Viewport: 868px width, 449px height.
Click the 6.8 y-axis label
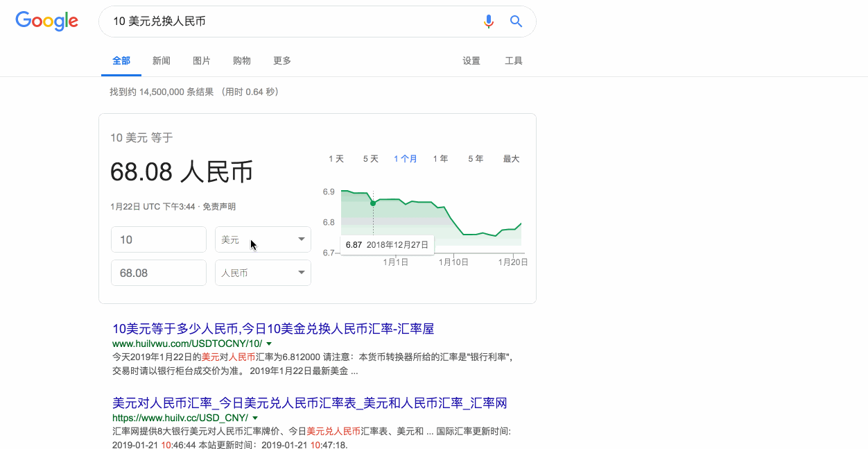pos(329,222)
